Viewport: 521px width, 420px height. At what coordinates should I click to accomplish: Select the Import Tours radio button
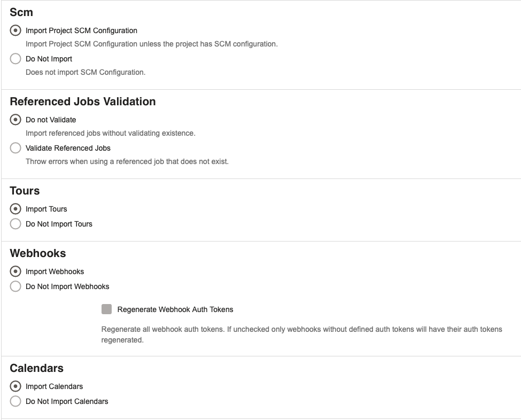(15, 209)
